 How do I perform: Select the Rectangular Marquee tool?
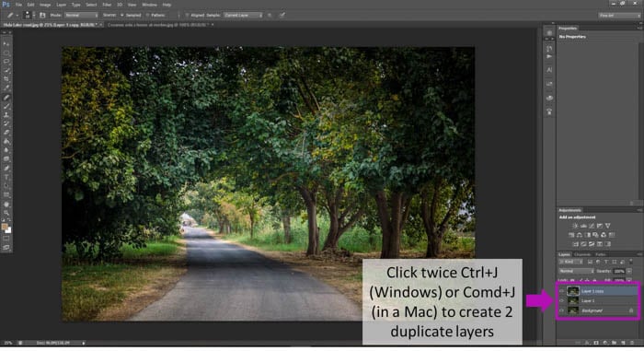[x=6, y=53]
